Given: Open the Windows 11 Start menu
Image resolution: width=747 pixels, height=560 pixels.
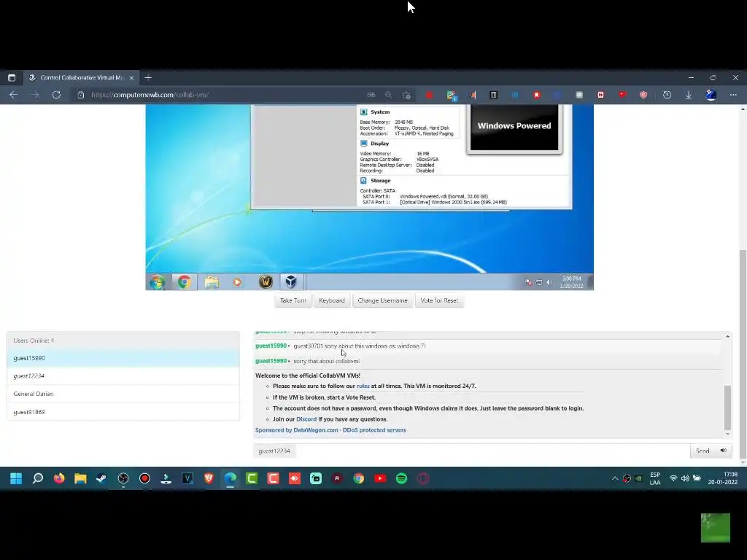Looking at the screenshot, I should coord(16,478).
